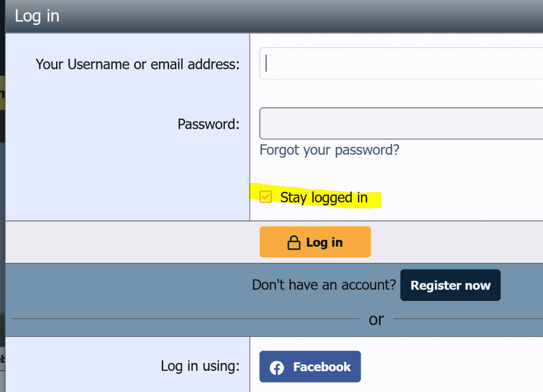Sign in using the Facebook button
This screenshot has height=392, width=543.
click(310, 367)
